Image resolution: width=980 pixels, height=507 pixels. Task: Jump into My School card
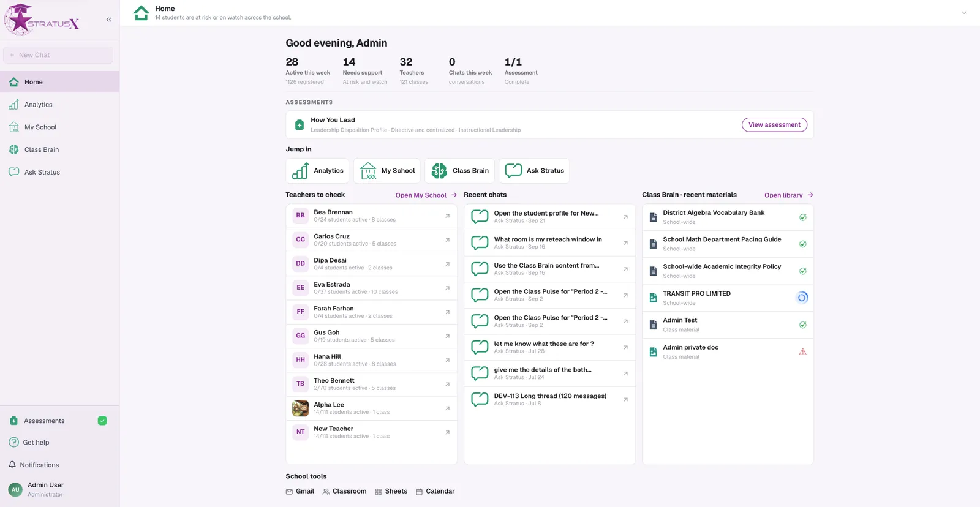click(387, 171)
